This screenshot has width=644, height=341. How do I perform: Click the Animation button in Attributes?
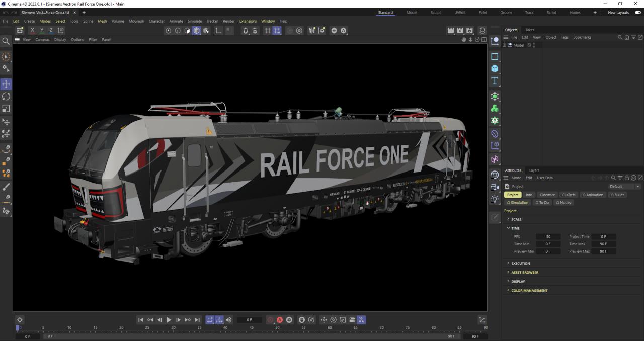pos(593,195)
